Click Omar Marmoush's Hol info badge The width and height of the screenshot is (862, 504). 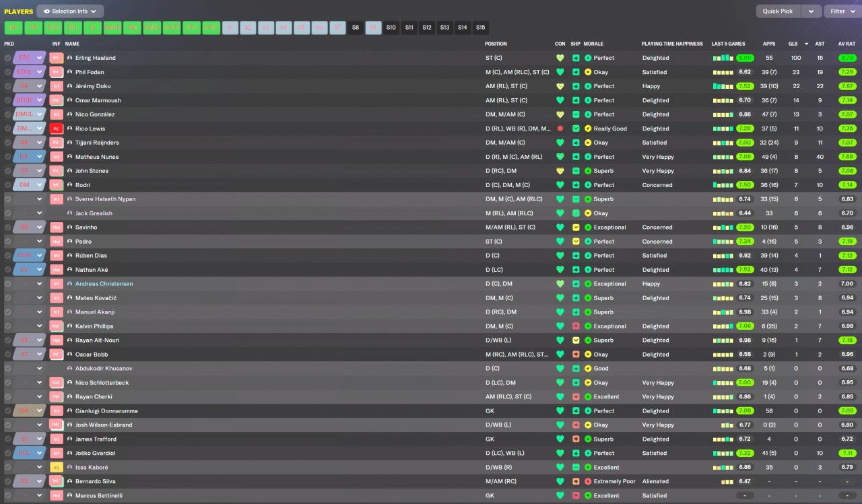pos(57,100)
